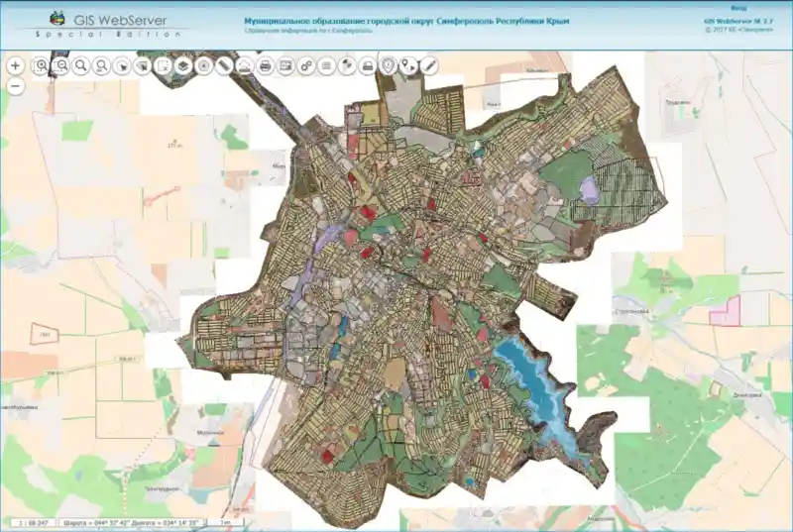Open the gears settings icon

pos(305,66)
